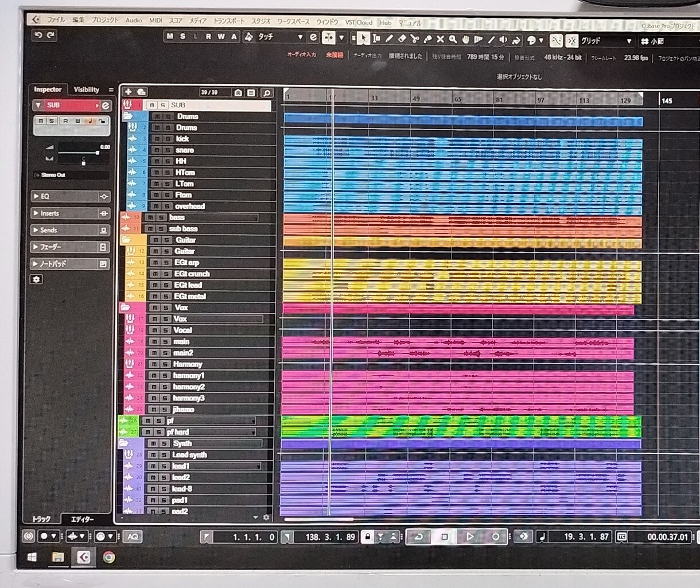Collapse the Drums folder track
This screenshot has height=588, width=700.
point(128,116)
